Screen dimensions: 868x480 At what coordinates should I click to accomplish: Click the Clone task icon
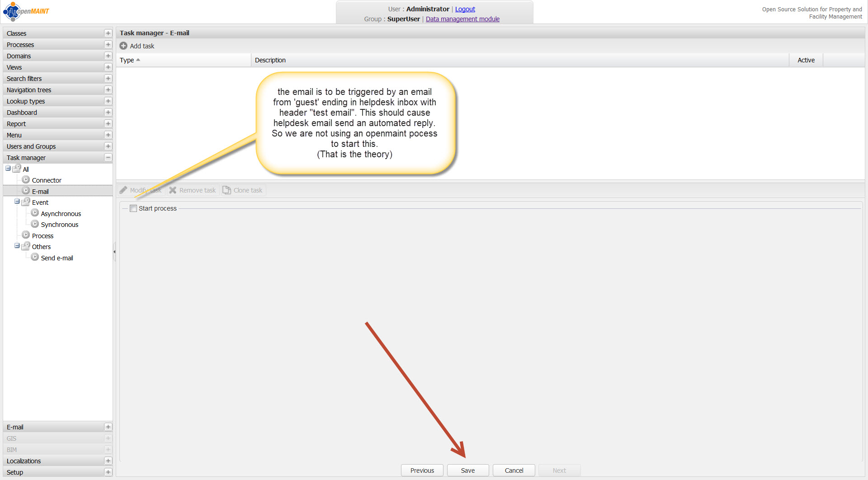226,190
